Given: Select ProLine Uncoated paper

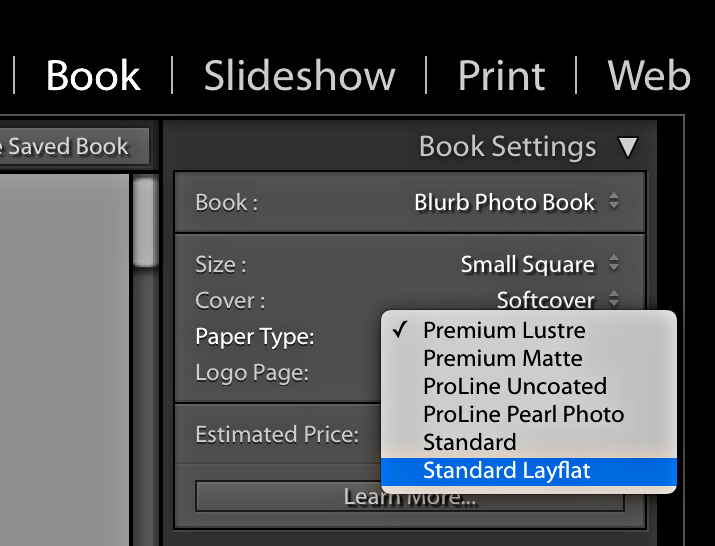Looking at the screenshot, I should point(514,386).
